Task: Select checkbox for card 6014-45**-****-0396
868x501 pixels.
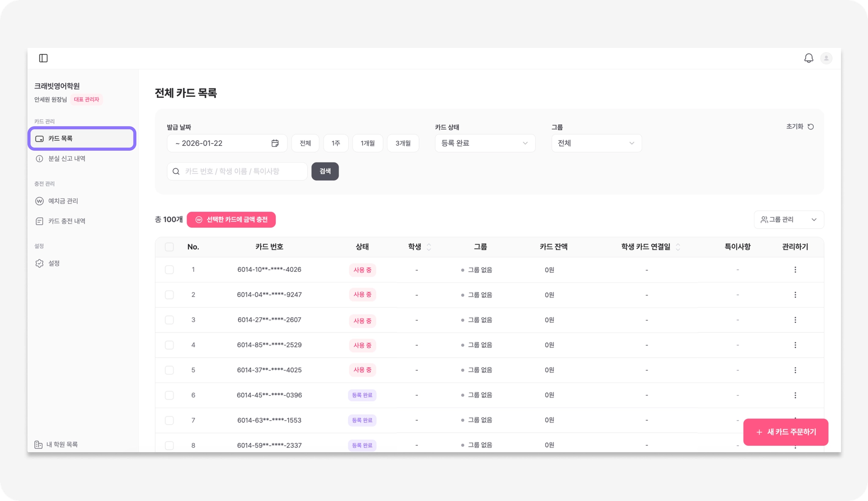Action: (169, 395)
